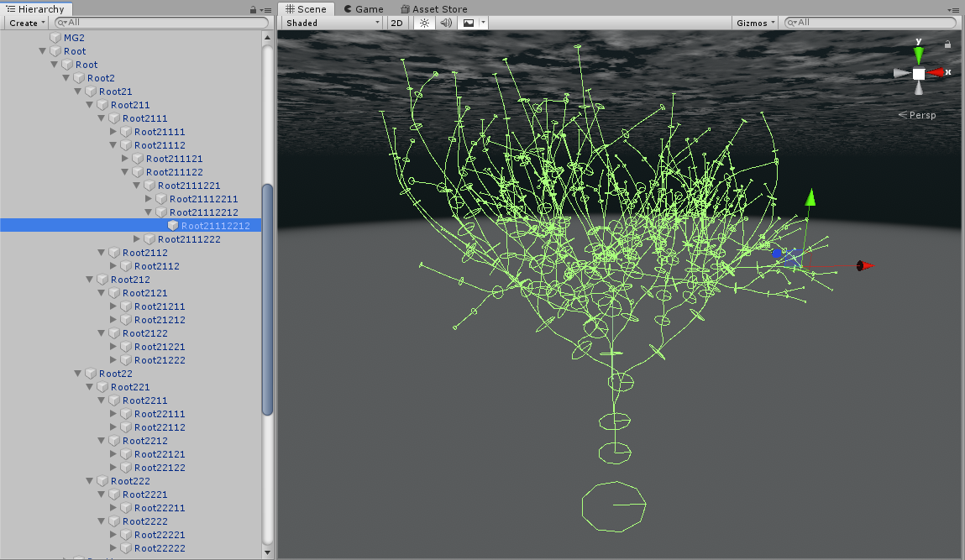Click cube icon beside Root22211
This screenshot has height=560, width=965.
[x=125, y=508]
